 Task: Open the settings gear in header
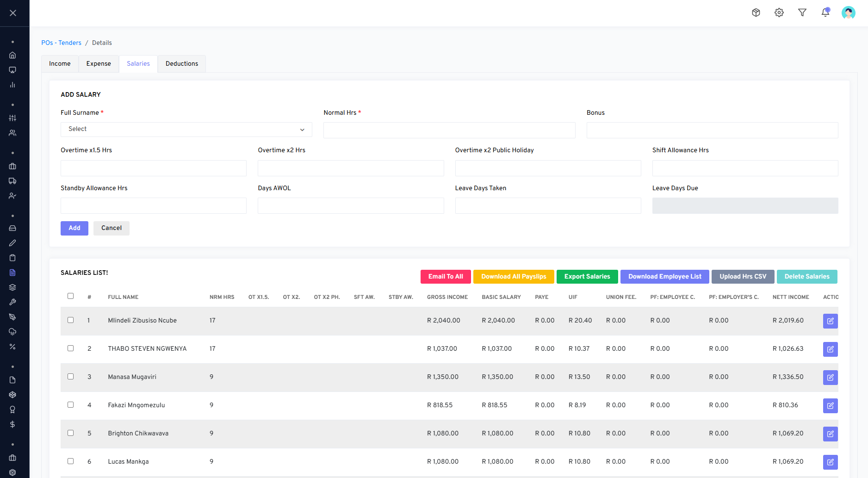click(779, 12)
